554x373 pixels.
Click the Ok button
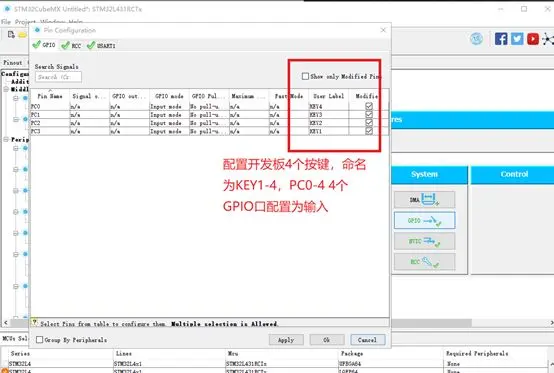coord(327,340)
